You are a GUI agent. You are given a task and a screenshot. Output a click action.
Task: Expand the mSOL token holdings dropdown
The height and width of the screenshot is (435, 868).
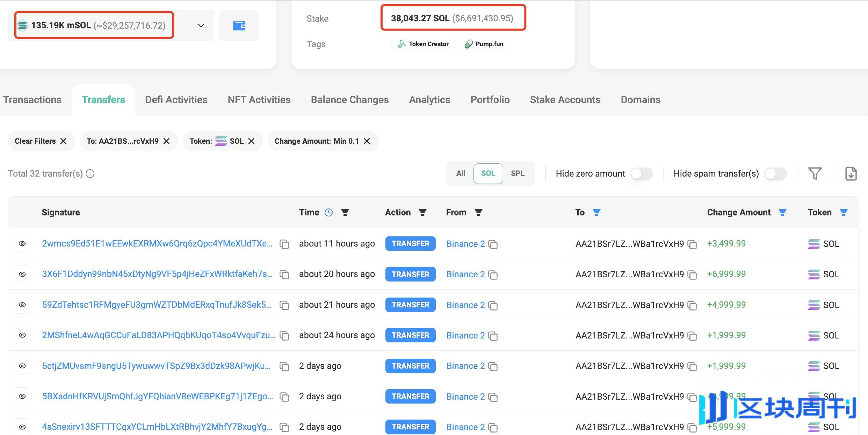point(201,26)
